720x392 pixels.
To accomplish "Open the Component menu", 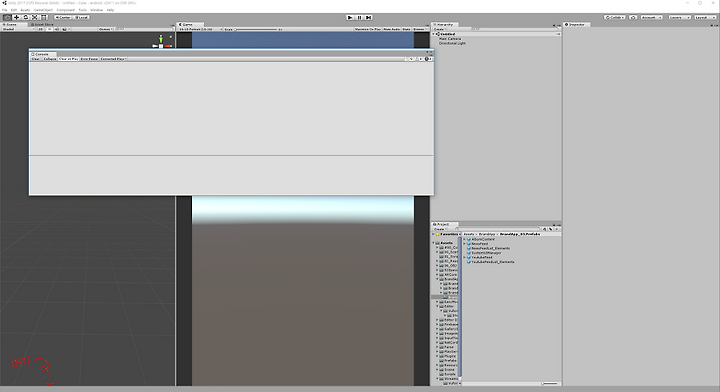I will [x=65, y=10].
